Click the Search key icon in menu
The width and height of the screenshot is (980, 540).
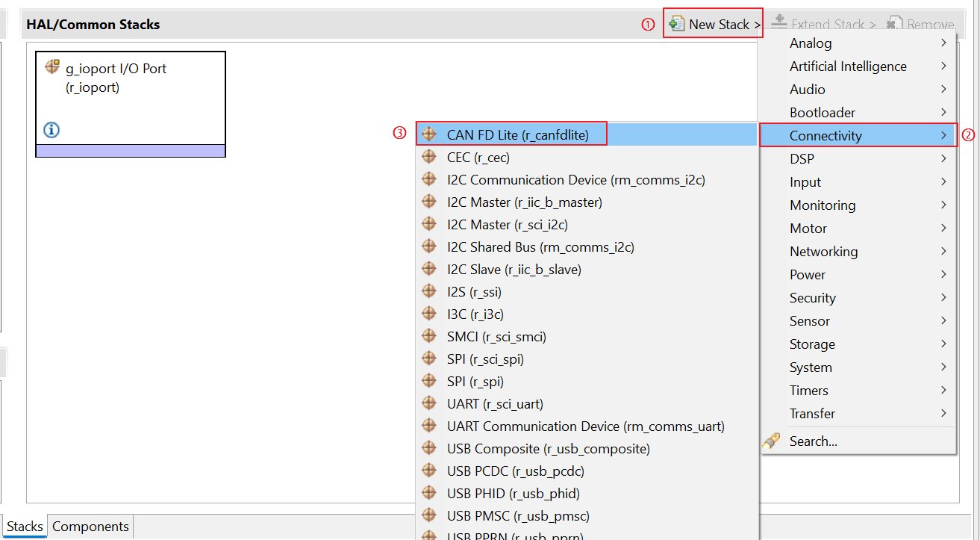[771, 441]
